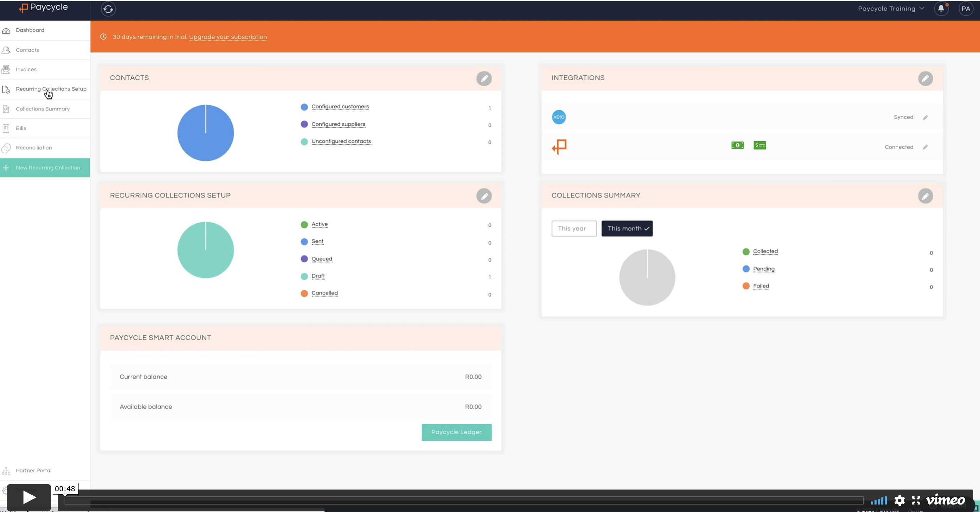Open the notifications bell

coord(941,9)
